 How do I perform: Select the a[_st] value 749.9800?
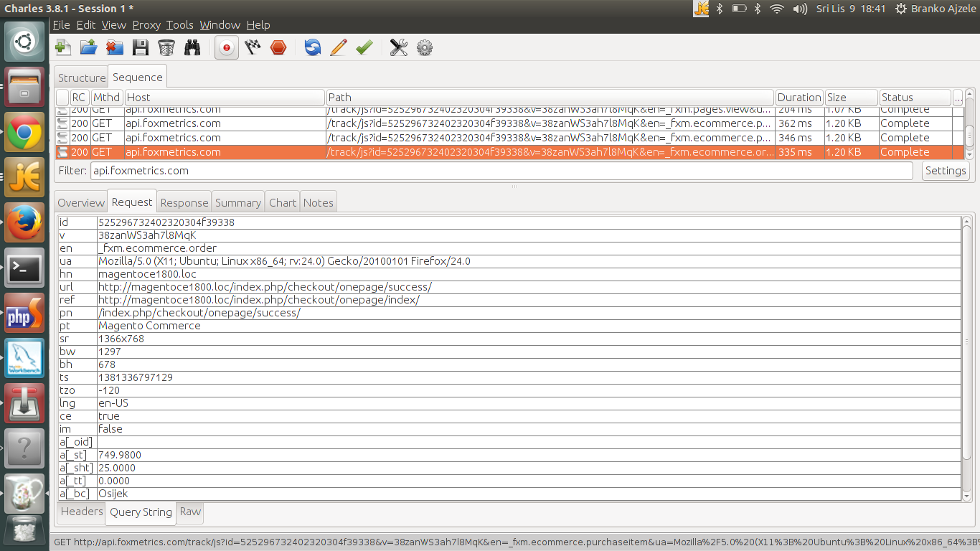tap(529, 455)
